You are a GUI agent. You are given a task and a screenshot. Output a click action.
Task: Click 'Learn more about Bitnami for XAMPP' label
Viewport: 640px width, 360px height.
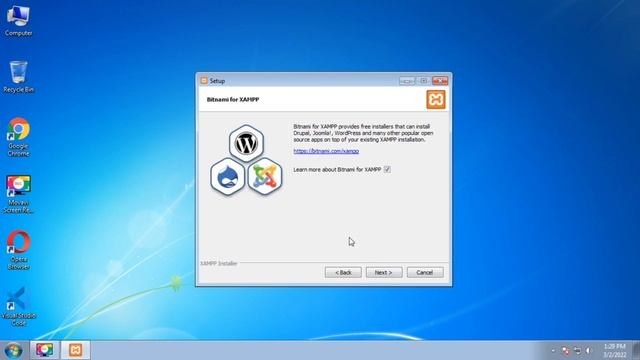click(337, 169)
